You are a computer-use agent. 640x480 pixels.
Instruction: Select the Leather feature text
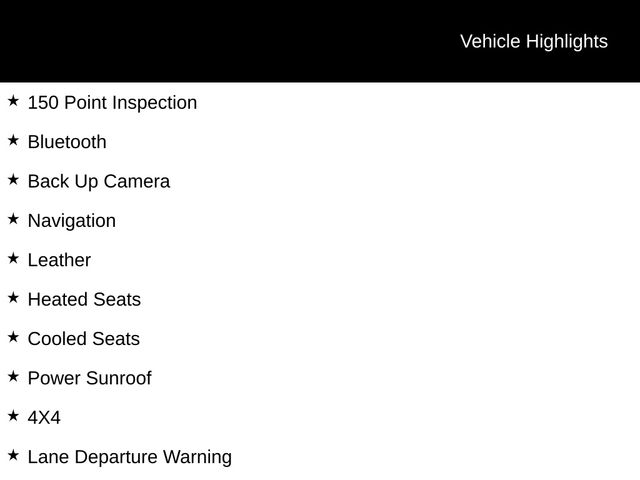click(59, 260)
